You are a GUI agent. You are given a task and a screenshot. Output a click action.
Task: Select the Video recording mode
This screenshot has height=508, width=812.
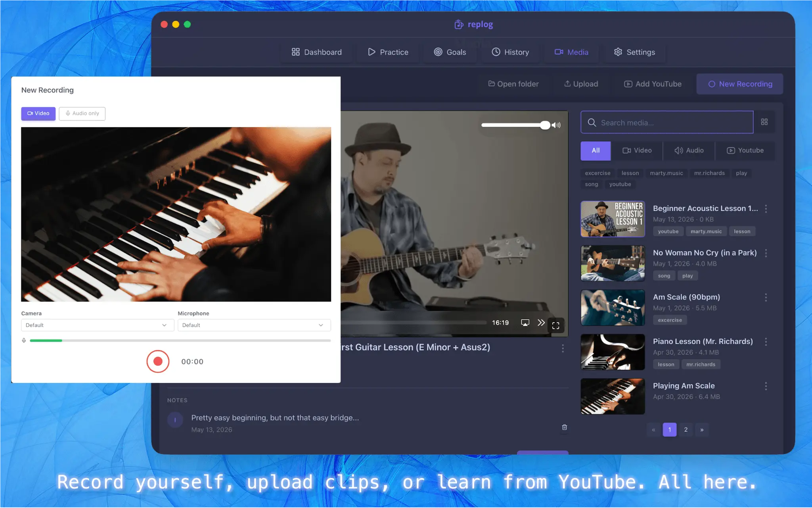38,114
